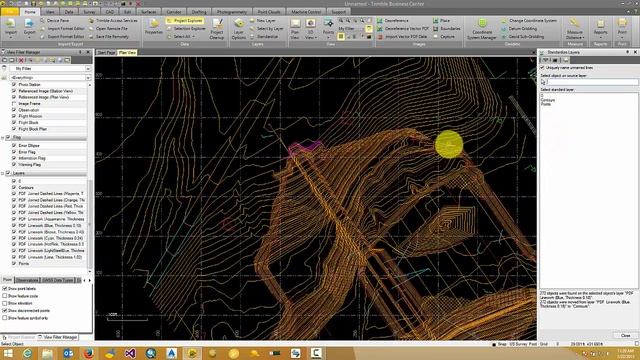Image resolution: width=640 pixels, height=360 pixels.
Task: Check Show feature code option
Action: [5, 296]
